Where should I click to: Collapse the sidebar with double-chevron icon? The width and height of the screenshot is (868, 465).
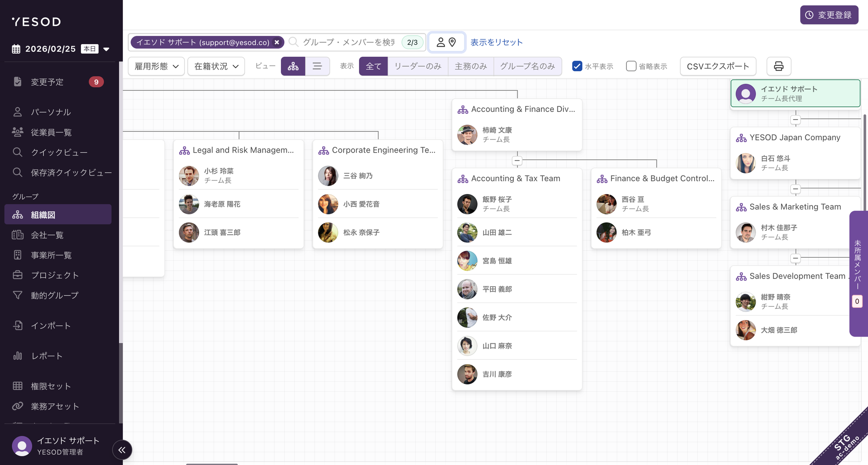click(x=122, y=450)
